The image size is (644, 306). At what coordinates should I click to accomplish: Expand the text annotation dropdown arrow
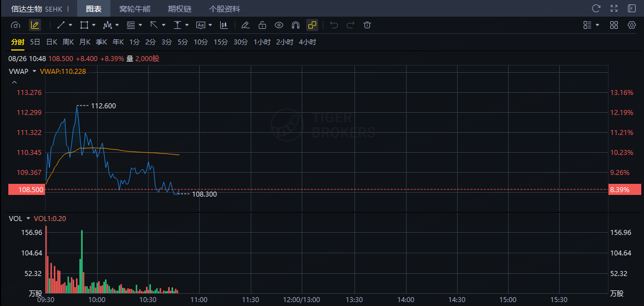click(210, 26)
